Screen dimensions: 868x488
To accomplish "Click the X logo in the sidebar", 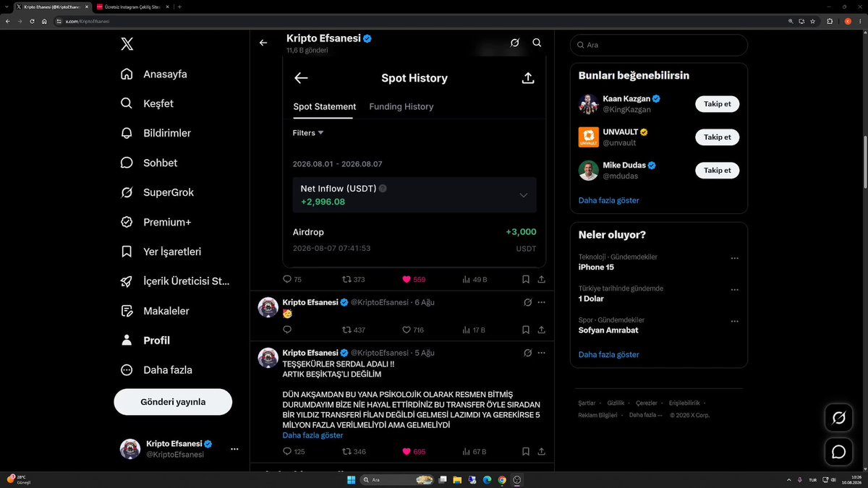I will tap(127, 44).
